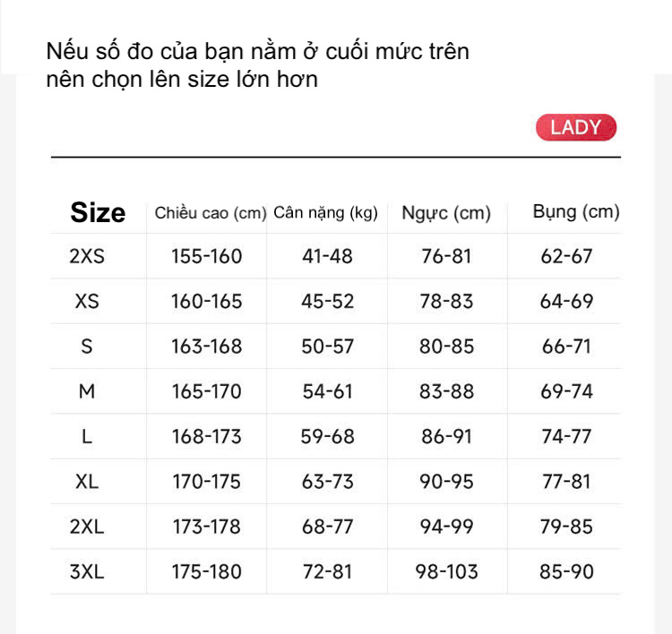Select the Size column header
The height and width of the screenshot is (634, 672).
click(98, 212)
